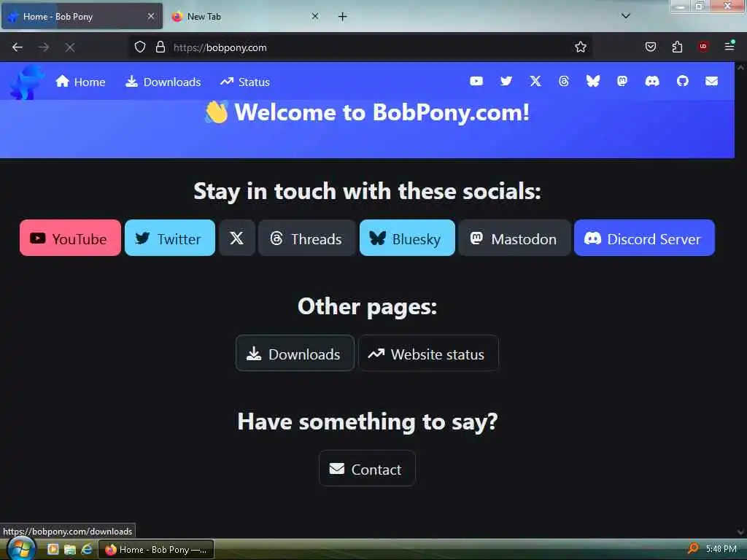Screen dimensions: 747x560
Task: Open Bluesky butterfly icon in header
Action: click(x=592, y=82)
